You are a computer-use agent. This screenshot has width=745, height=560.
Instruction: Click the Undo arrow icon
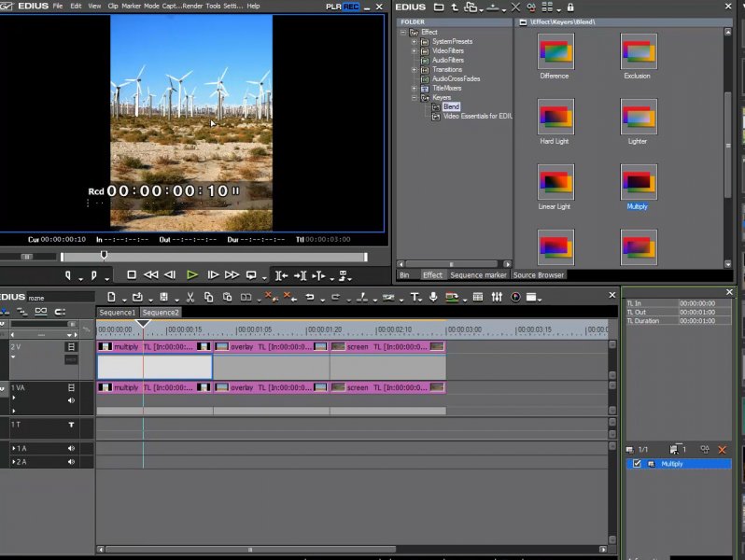309,298
